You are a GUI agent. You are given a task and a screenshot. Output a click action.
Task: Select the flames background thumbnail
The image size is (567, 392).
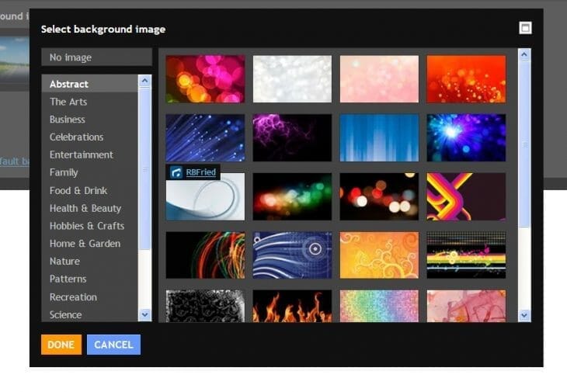point(292,306)
